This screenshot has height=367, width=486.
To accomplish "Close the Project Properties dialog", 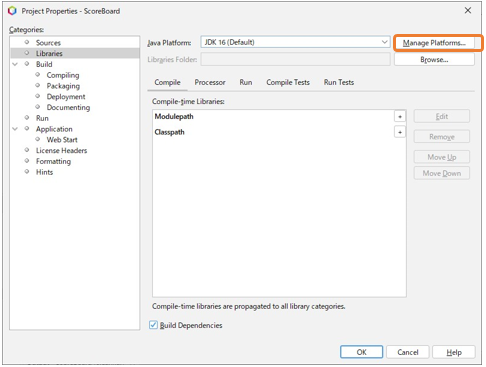I will pyautogui.click(x=468, y=10).
